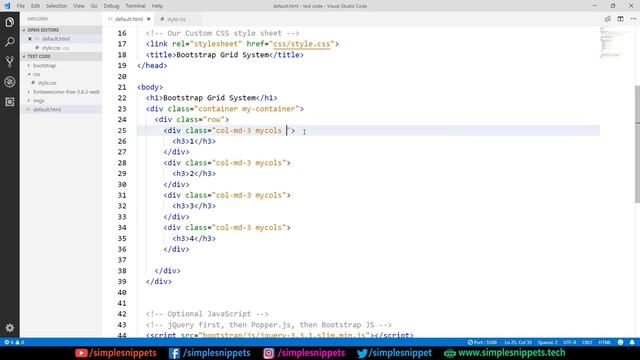This screenshot has width=640, height=360.
Task: Switch to the style.css tab
Action: tap(176, 19)
